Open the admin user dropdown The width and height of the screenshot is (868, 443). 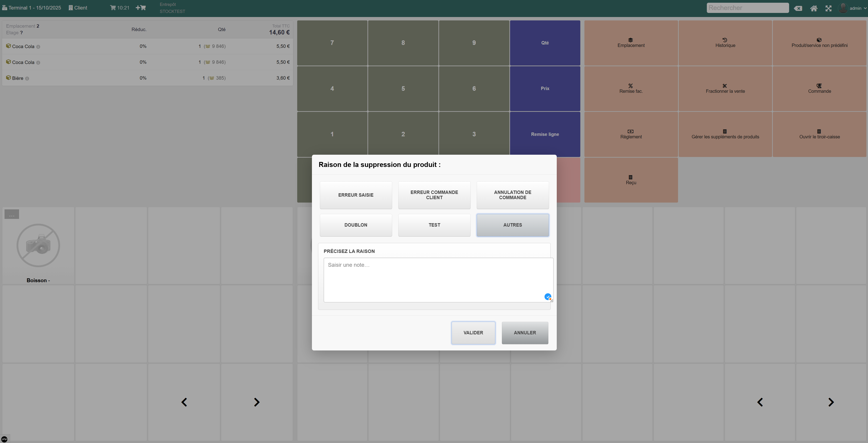(853, 8)
